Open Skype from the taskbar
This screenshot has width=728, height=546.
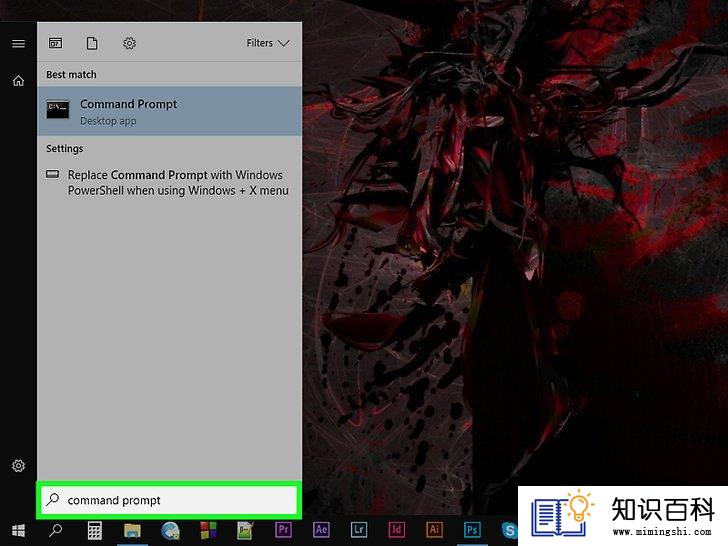[509, 530]
